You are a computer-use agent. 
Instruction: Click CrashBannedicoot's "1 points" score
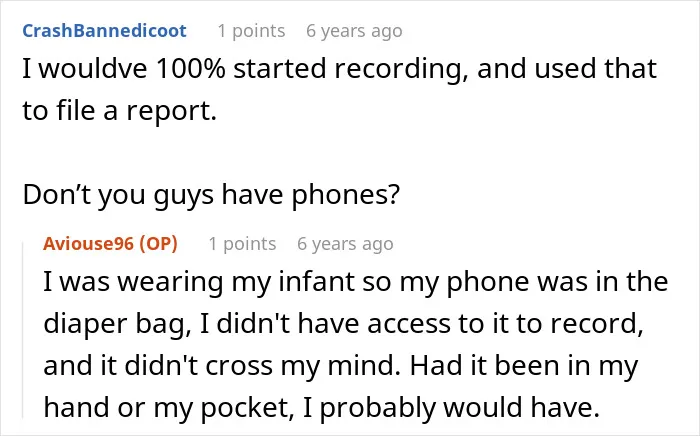click(x=251, y=31)
